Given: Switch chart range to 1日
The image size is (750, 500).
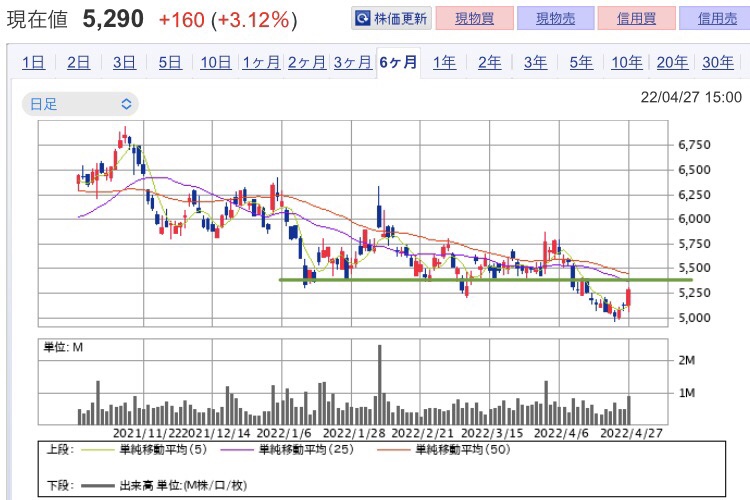Looking at the screenshot, I should (33, 62).
